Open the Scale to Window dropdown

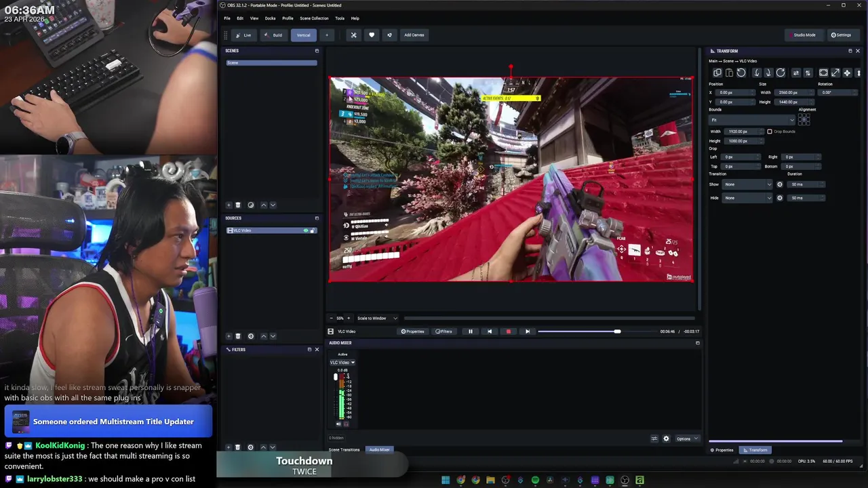point(377,318)
